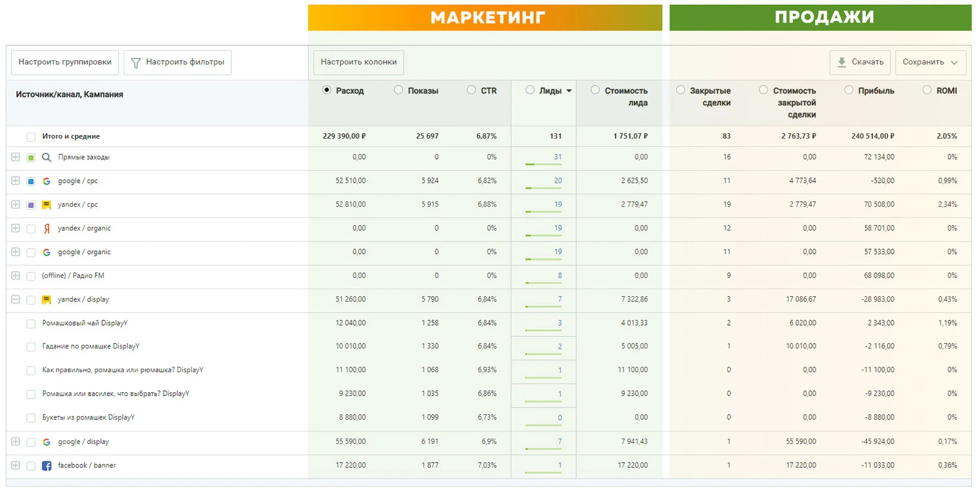Check the Гадание по ромашке DisplayY checkbox
Viewport: 980px width, 496px height.
(31, 347)
